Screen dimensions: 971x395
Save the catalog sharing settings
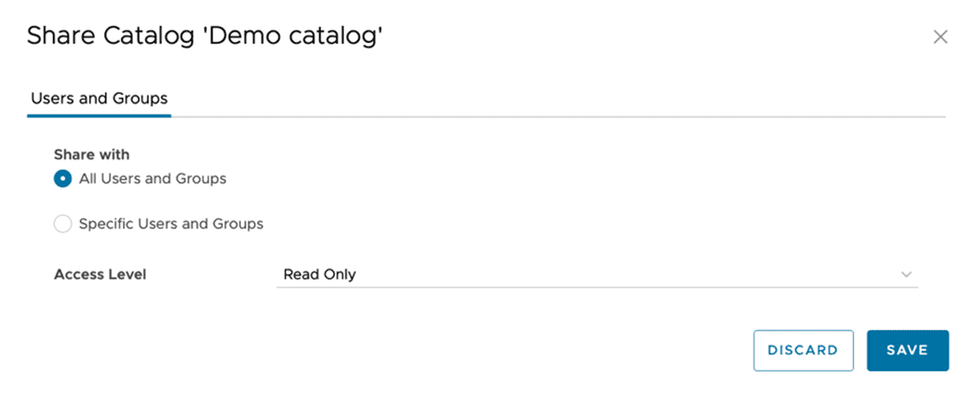coord(907,350)
